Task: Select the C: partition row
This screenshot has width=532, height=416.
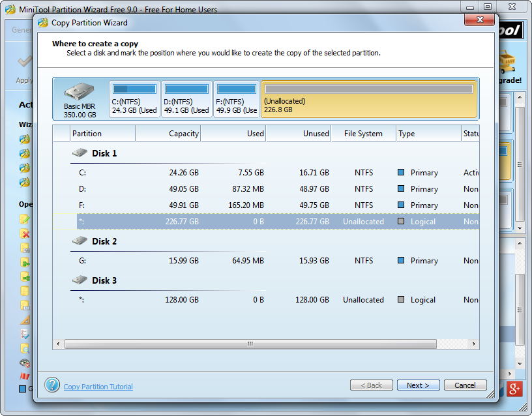Action: (x=266, y=172)
